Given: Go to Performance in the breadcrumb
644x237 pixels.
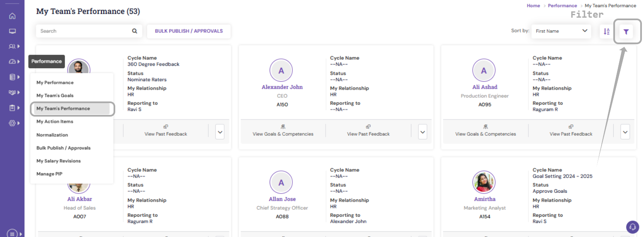Looking at the screenshot, I should click(562, 6).
